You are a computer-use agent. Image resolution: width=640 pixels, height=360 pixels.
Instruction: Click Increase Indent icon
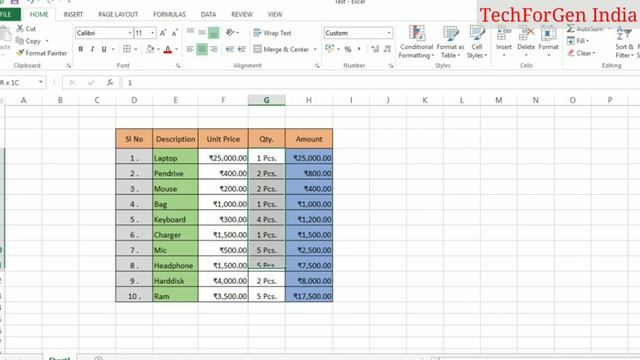242,49
